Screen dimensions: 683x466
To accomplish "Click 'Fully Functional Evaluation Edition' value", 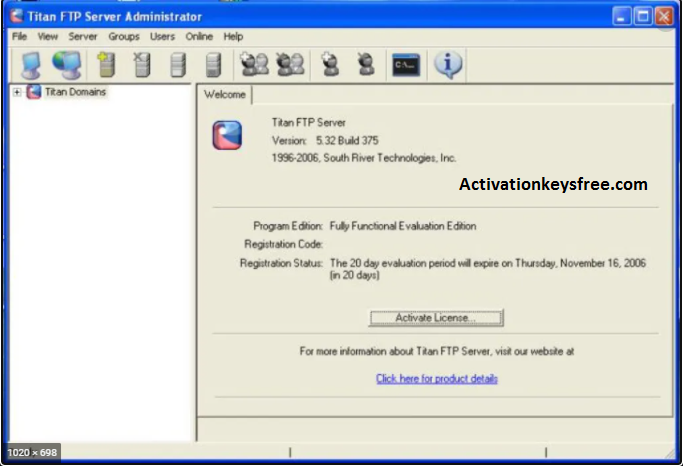I will point(403,226).
